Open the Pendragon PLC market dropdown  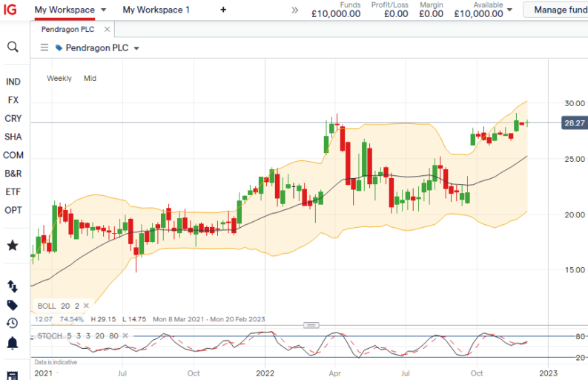click(x=136, y=48)
